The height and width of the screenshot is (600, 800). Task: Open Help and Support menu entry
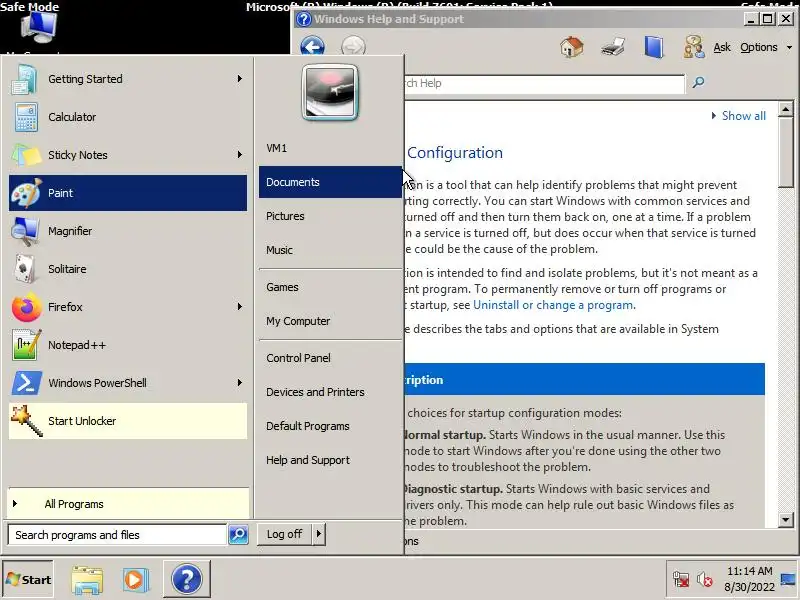(330, 460)
